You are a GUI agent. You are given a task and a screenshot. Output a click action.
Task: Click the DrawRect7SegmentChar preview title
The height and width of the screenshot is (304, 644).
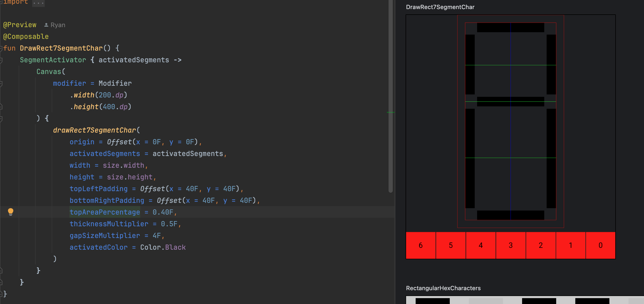[440, 7]
